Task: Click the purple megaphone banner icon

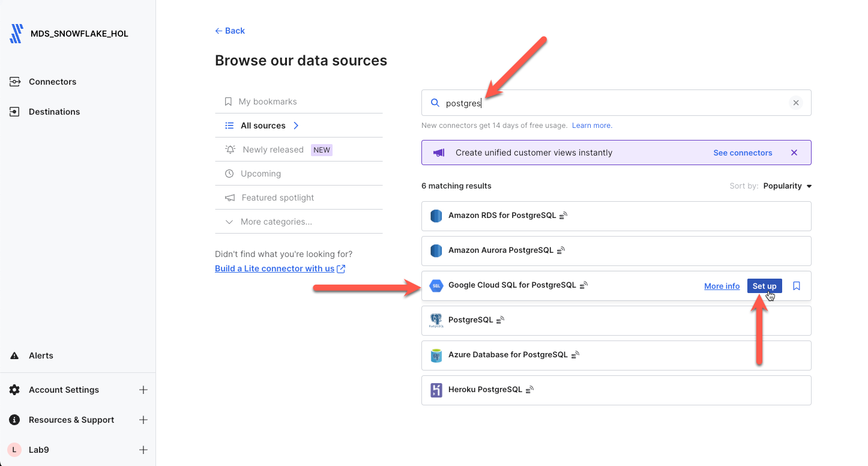Action: (x=439, y=153)
